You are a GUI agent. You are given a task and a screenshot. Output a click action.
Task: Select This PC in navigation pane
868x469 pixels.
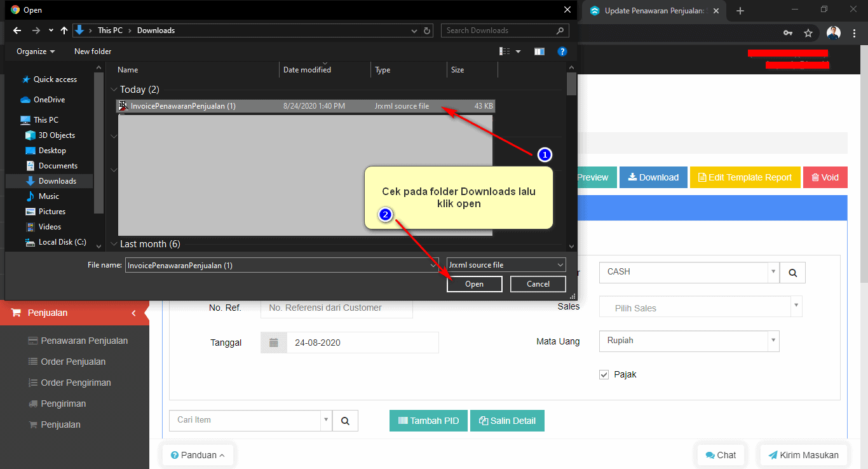[40, 120]
